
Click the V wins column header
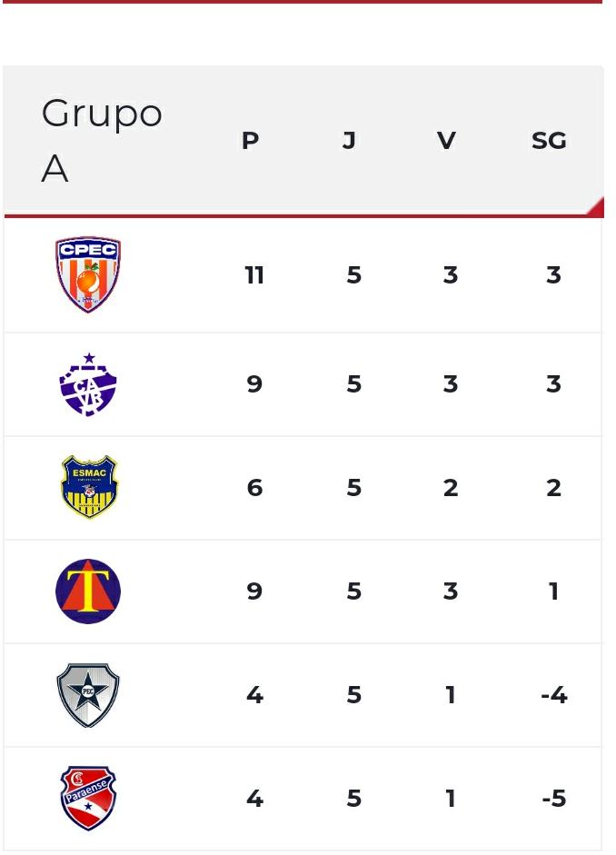pyautogui.click(x=446, y=141)
